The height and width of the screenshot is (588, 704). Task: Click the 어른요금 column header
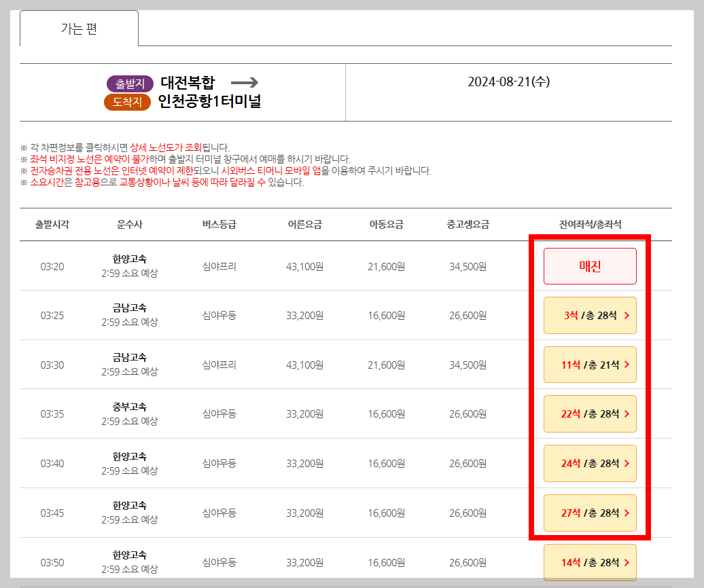pos(305,224)
